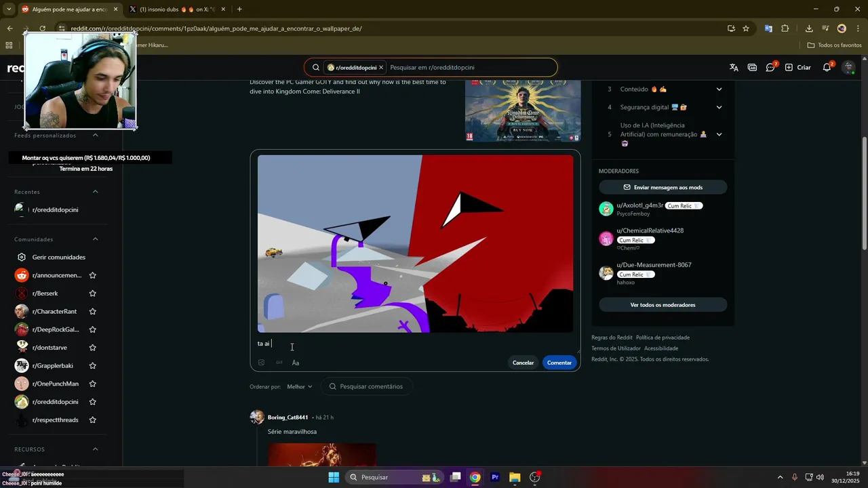Open the Reddit translate icon
This screenshot has height=488, width=868.
click(x=734, y=67)
